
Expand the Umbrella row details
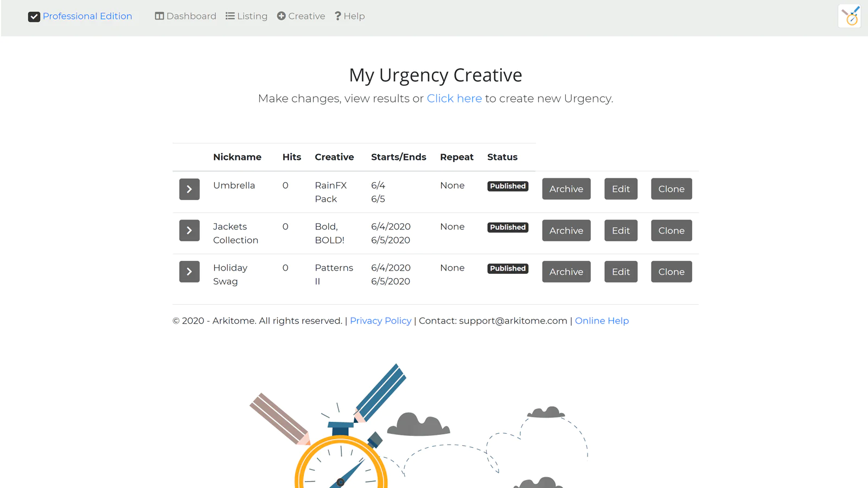[189, 189]
